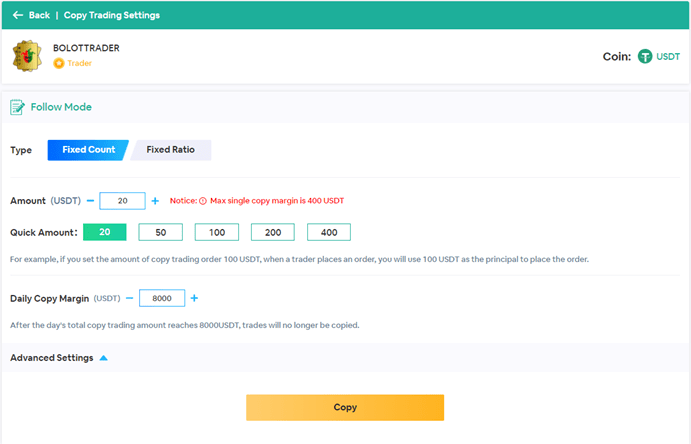Image resolution: width=691 pixels, height=444 pixels.
Task: Choose quick amount 200
Action: (273, 232)
